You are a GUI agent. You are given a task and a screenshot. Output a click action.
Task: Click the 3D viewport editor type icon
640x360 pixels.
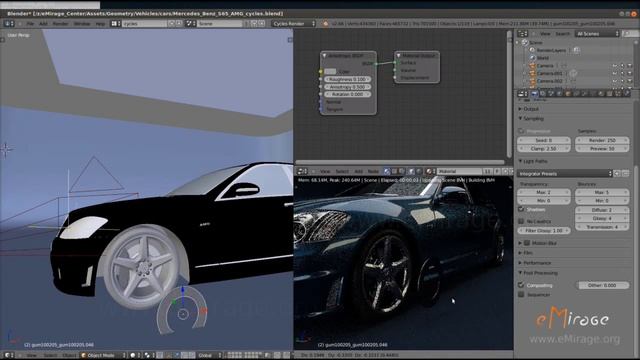[x=8, y=355]
